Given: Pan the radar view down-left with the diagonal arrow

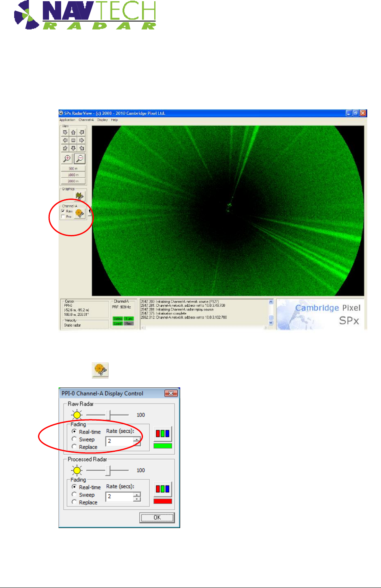Looking at the screenshot, I should pos(65,148).
